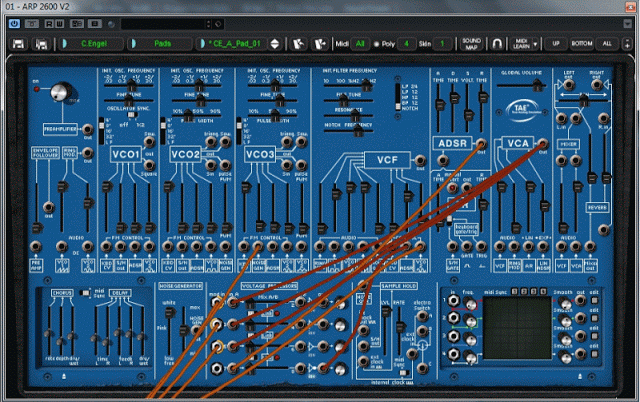Screen dimensions: 640x402
Task: Click the ADSR output jack
Action: [482, 144]
